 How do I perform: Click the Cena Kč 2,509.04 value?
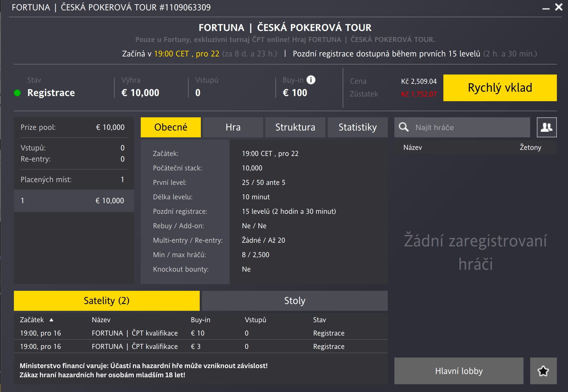(419, 81)
